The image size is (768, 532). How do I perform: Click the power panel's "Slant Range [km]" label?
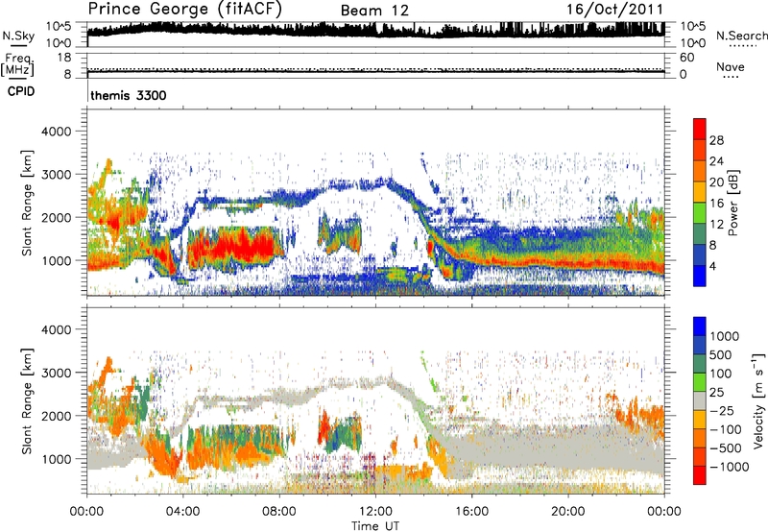pos(27,204)
